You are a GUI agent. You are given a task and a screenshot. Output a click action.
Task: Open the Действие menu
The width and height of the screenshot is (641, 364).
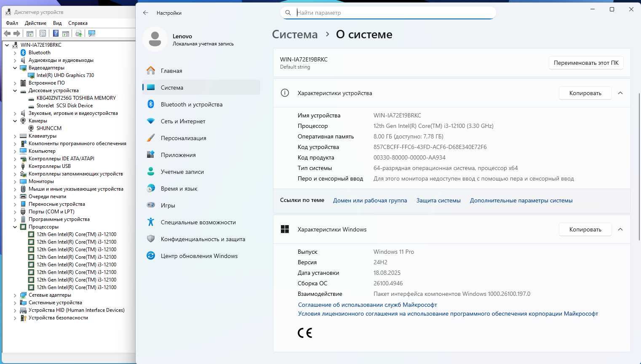click(35, 23)
